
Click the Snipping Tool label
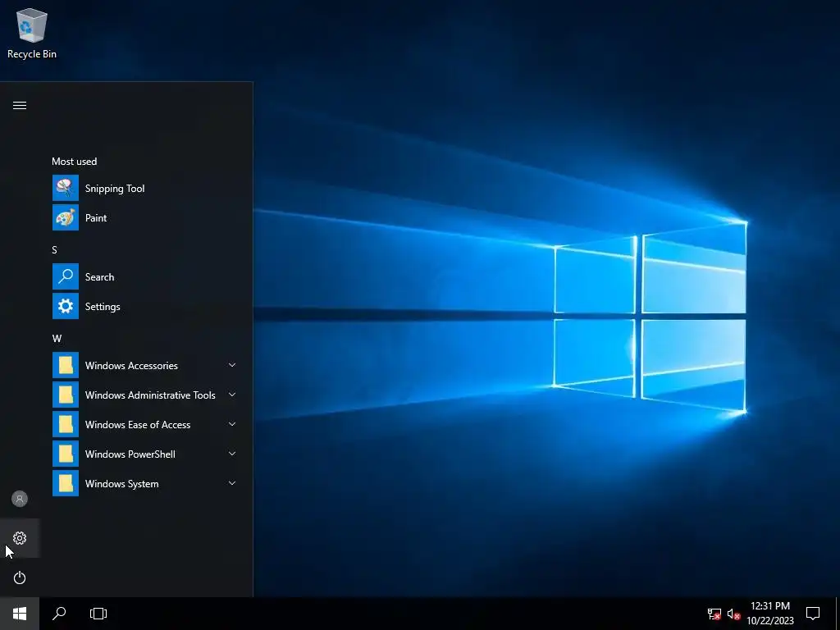(x=115, y=189)
